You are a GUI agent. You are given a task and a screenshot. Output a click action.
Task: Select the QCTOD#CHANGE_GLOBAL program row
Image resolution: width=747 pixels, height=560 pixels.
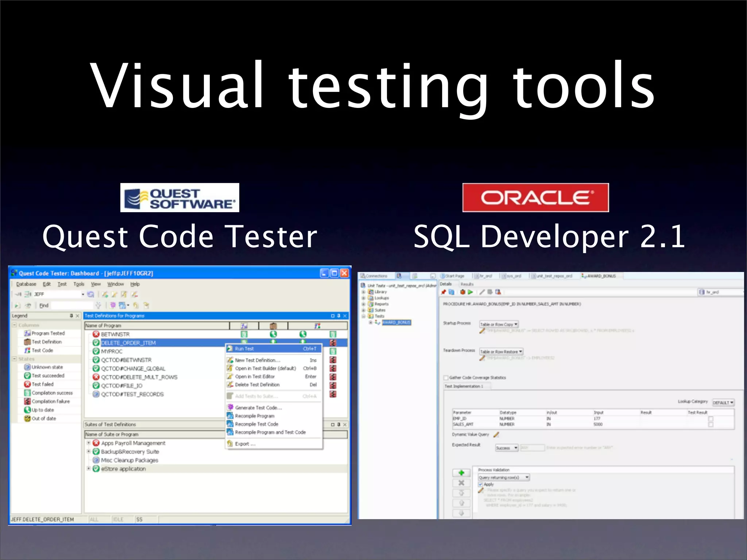point(133,368)
